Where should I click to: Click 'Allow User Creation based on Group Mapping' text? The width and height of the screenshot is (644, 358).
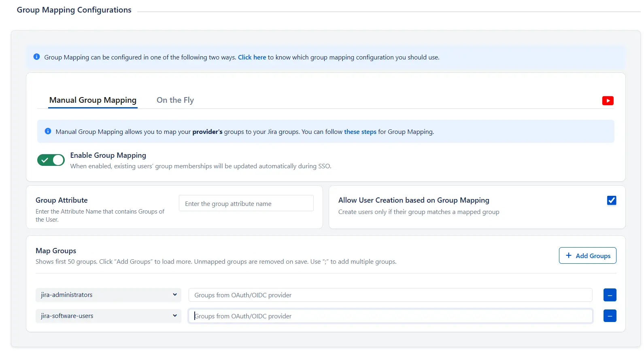(414, 200)
